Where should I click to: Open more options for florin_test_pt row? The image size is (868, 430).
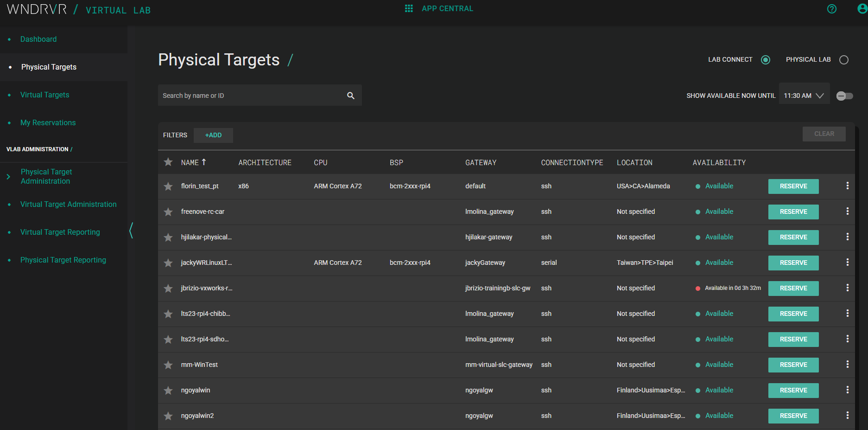tap(848, 186)
